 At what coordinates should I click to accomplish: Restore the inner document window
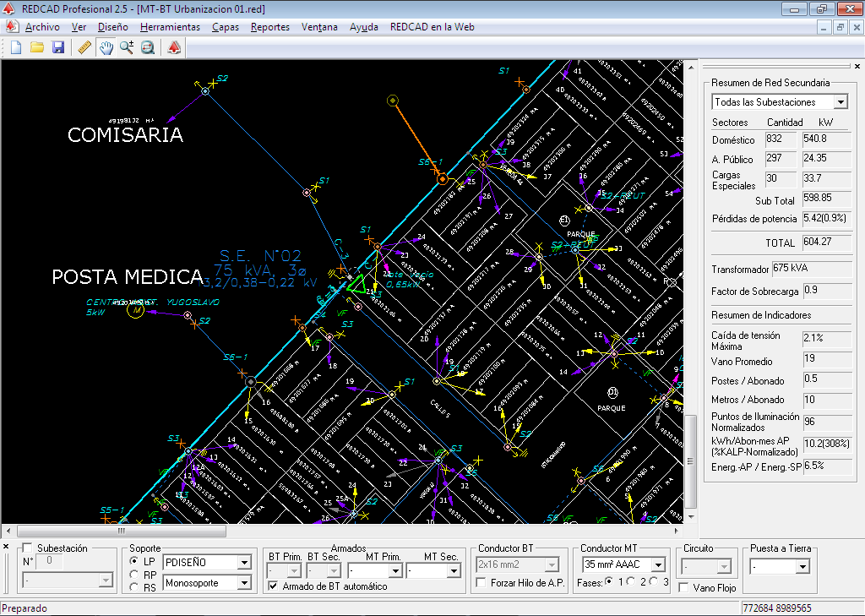[841, 27]
